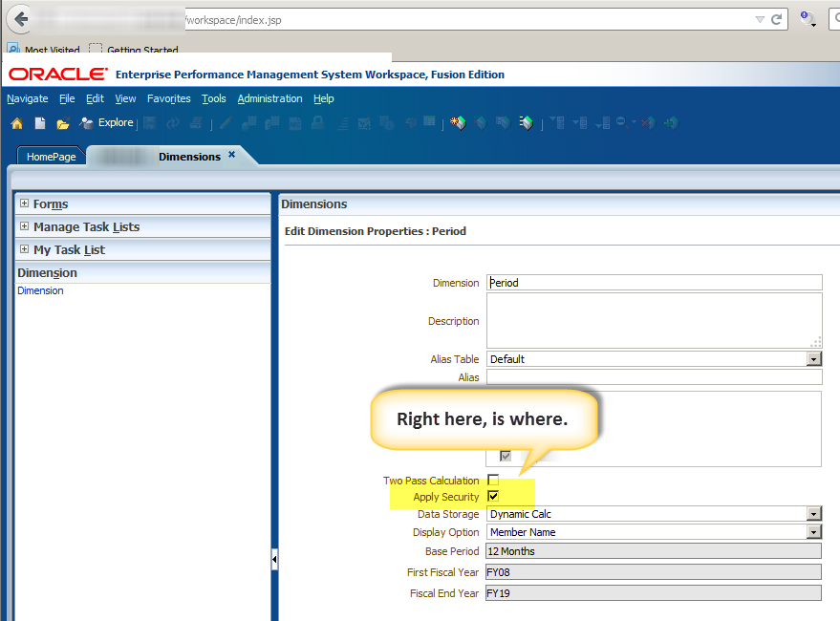This screenshot has height=621, width=840.
Task: Click into the Description text area
Action: [654, 320]
